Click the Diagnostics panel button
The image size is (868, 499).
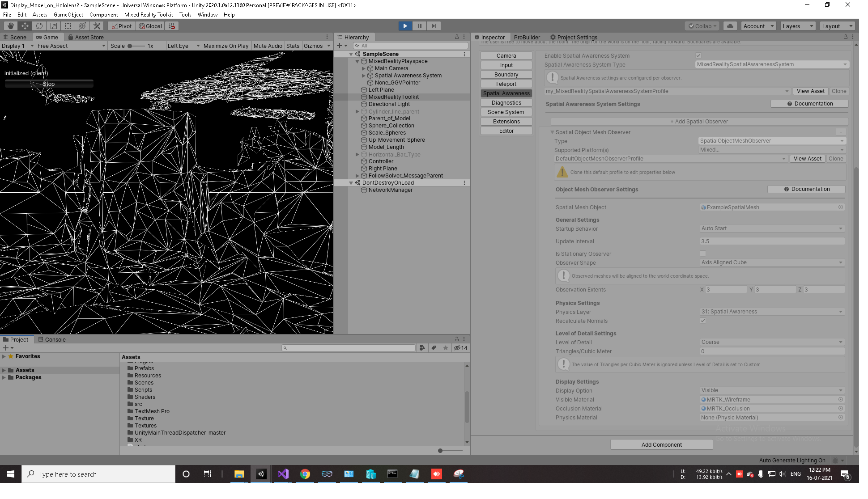click(506, 102)
